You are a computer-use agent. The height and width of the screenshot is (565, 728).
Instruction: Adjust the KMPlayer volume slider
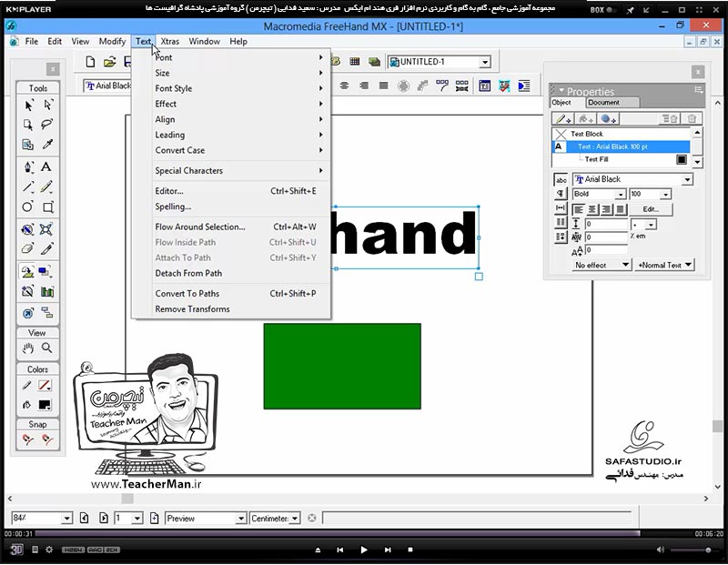coord(692,550)
